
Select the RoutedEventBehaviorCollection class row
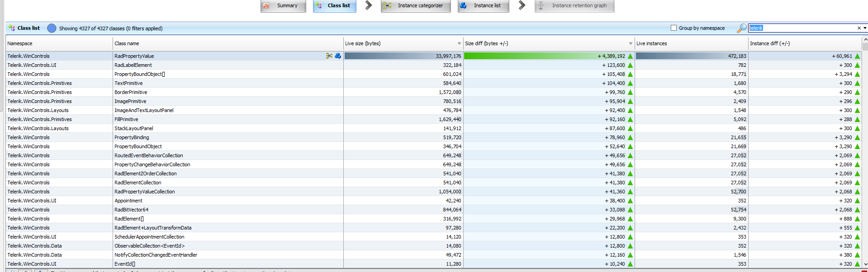coord(433,155)
